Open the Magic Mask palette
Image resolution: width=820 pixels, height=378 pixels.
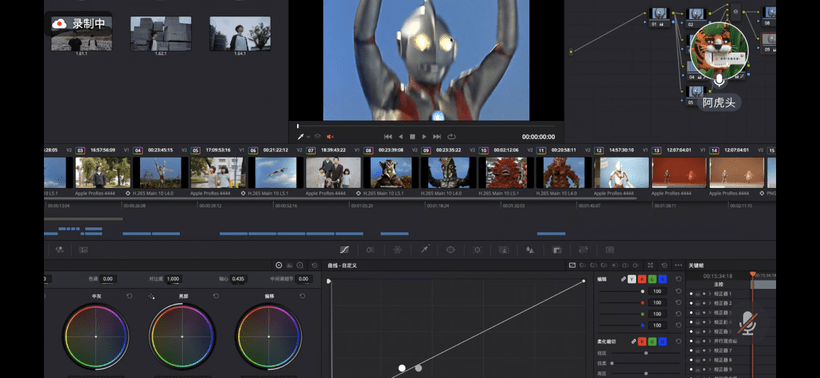pos(504,250)
